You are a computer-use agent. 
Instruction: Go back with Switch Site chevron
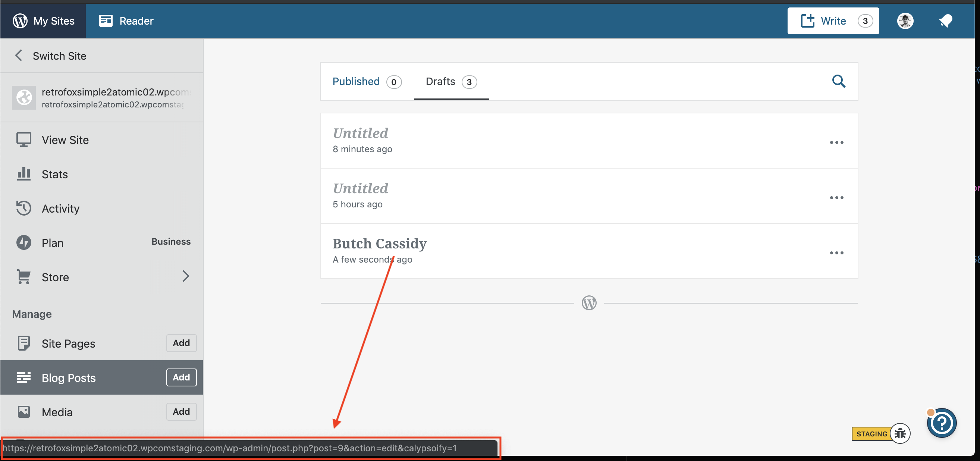click(19, 56)
